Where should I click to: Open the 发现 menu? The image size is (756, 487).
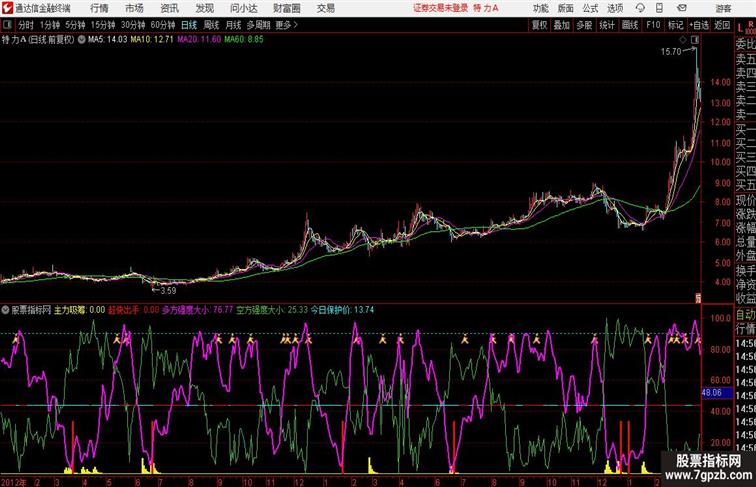204,8
